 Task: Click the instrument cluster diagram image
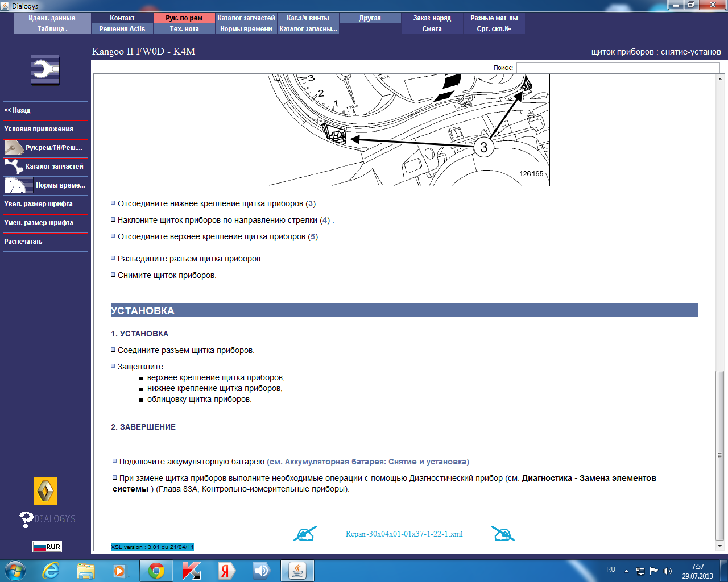404,130
